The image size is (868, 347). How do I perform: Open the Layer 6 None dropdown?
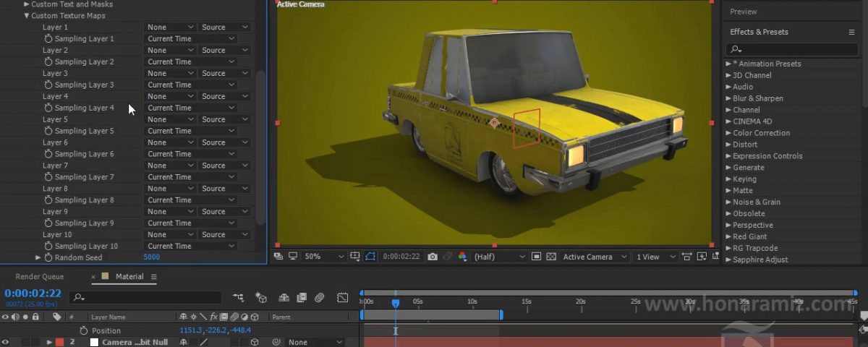coord(170,142)
